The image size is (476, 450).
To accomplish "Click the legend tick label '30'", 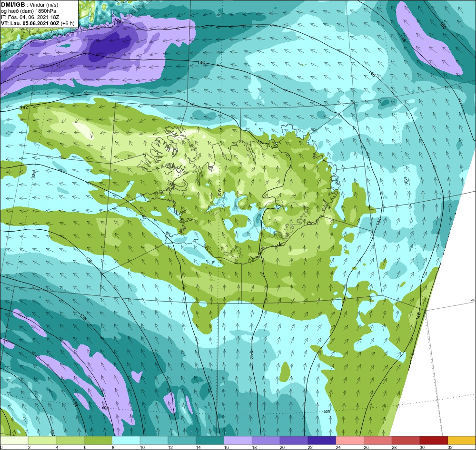I will coord(422,447).
